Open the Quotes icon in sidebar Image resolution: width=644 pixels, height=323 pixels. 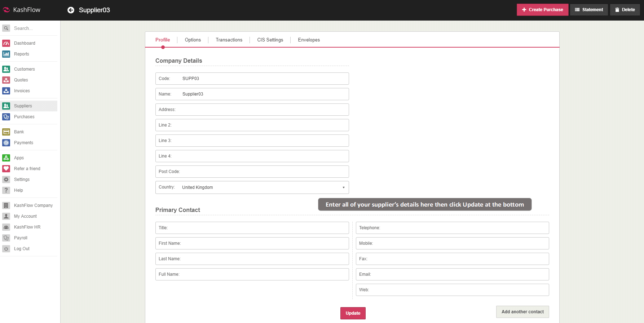pos(6,80)
